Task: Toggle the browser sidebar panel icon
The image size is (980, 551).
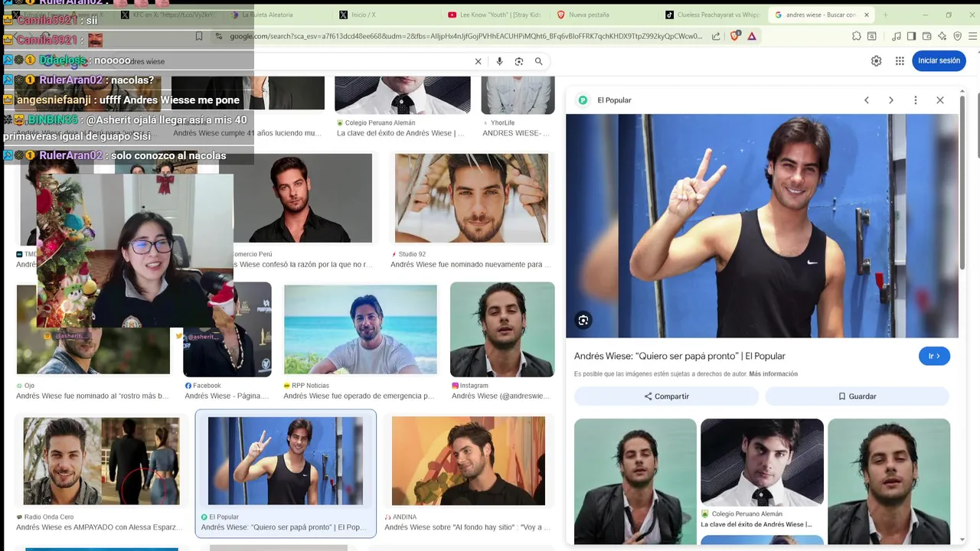Action: point(911,36)
